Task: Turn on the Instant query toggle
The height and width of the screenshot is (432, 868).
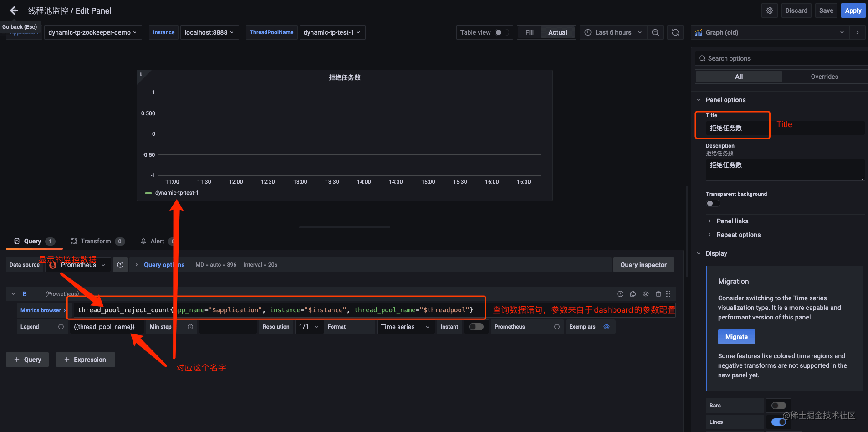Action: tap(476, 327)
